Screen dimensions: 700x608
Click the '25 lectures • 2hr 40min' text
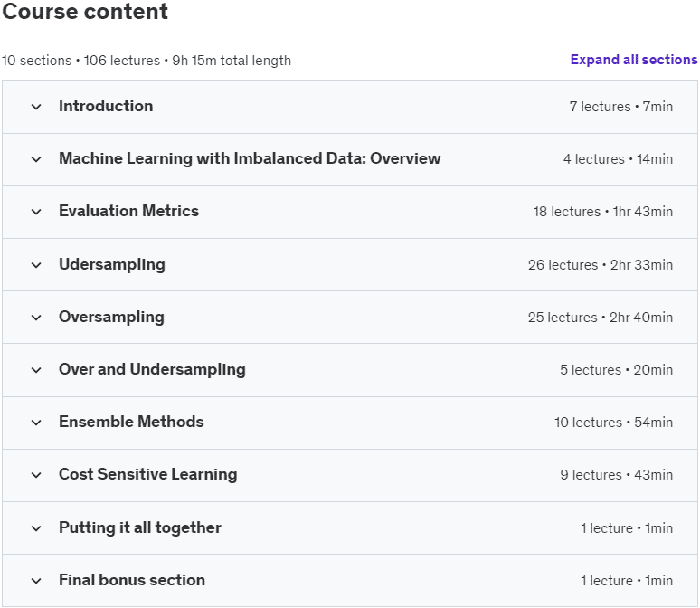coord(601,318)
